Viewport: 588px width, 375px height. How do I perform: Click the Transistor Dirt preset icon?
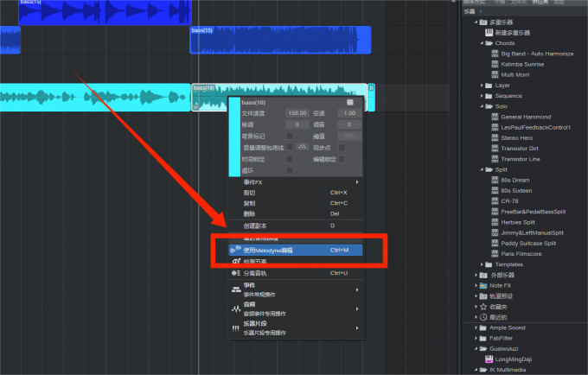pyautogui.click(x=495, y=149)
